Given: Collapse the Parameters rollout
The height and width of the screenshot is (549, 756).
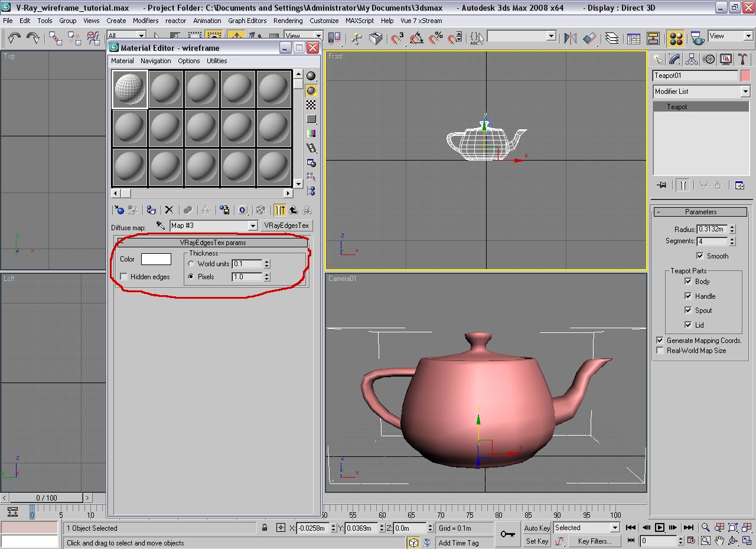Looking at the screenshot, I should point(700,211).
